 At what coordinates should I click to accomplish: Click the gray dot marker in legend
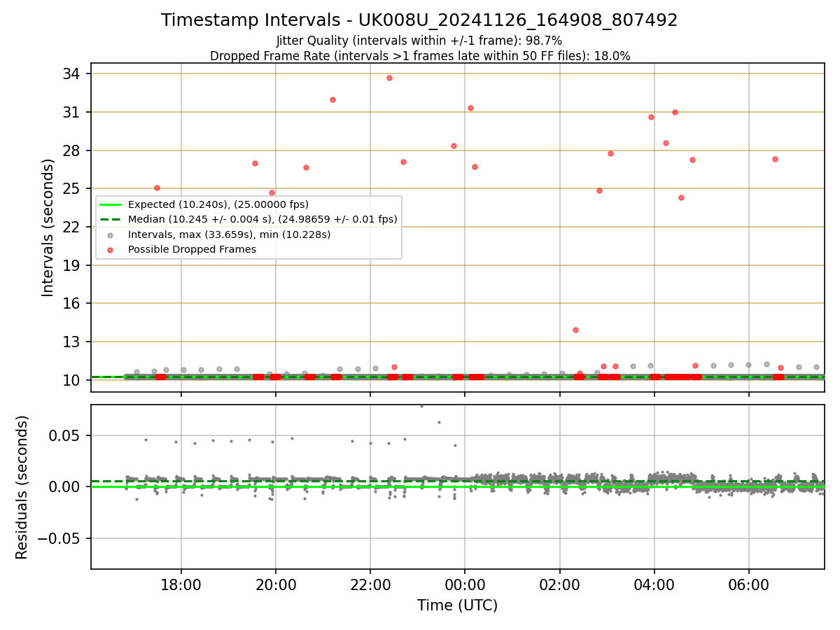111,234
